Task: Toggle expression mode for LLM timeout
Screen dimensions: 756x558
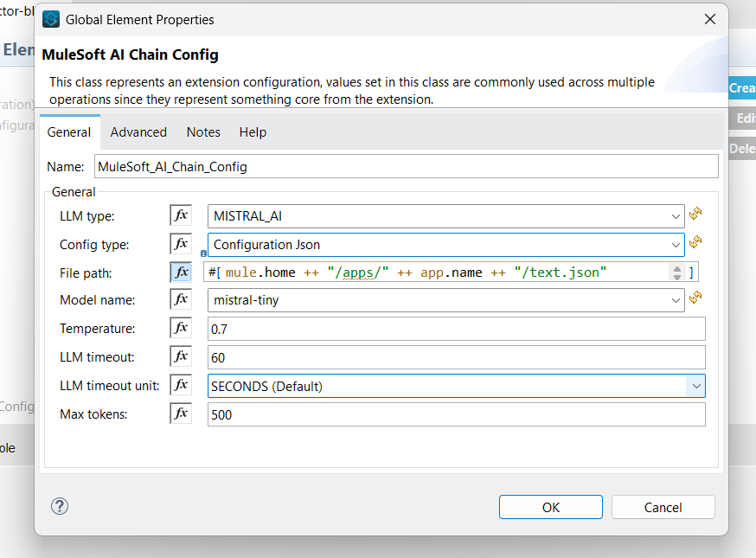Action: click(x=181, y=356)
